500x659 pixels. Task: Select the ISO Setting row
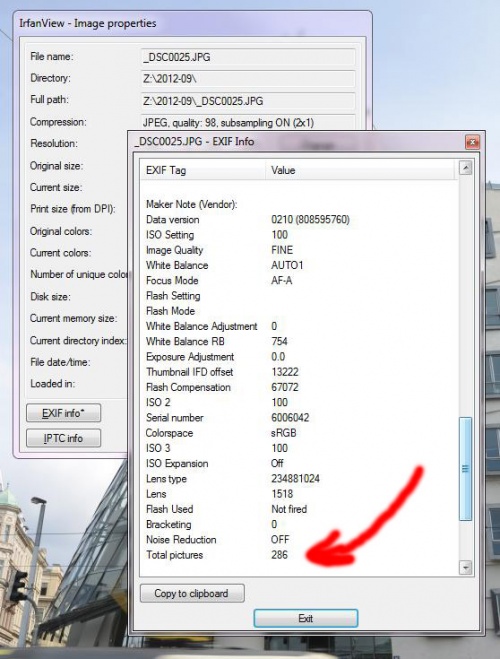[299, 235]
